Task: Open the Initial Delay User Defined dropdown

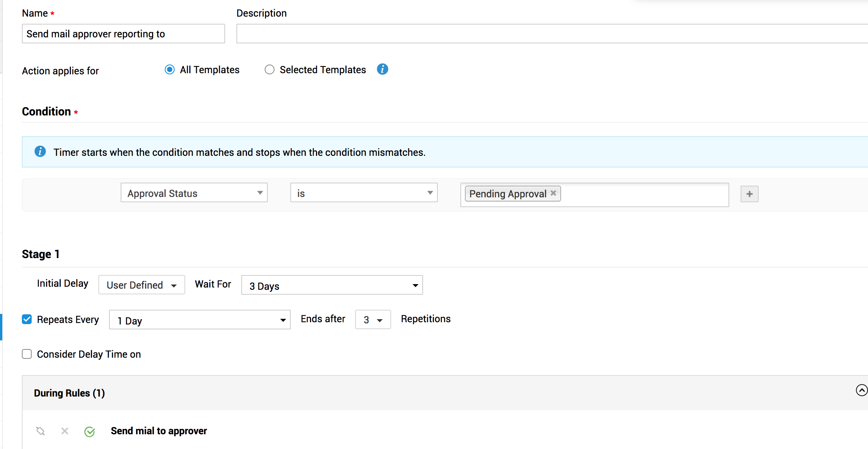Action: [141, 285]
